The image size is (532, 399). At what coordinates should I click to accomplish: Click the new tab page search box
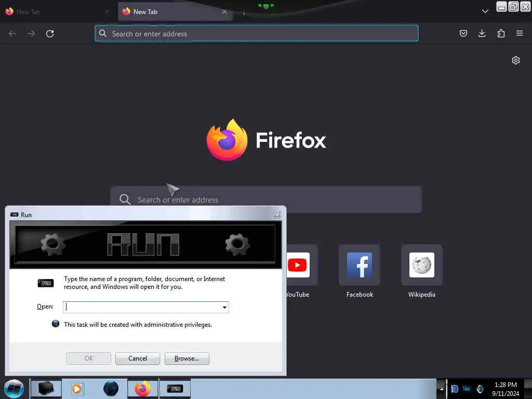[x=265, y=199]
